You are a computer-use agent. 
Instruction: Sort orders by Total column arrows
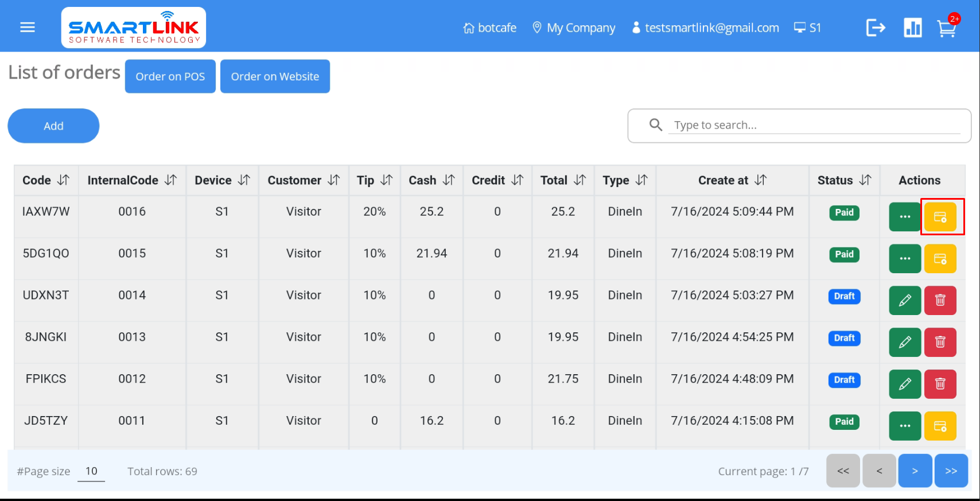click(x=580, y=180)
